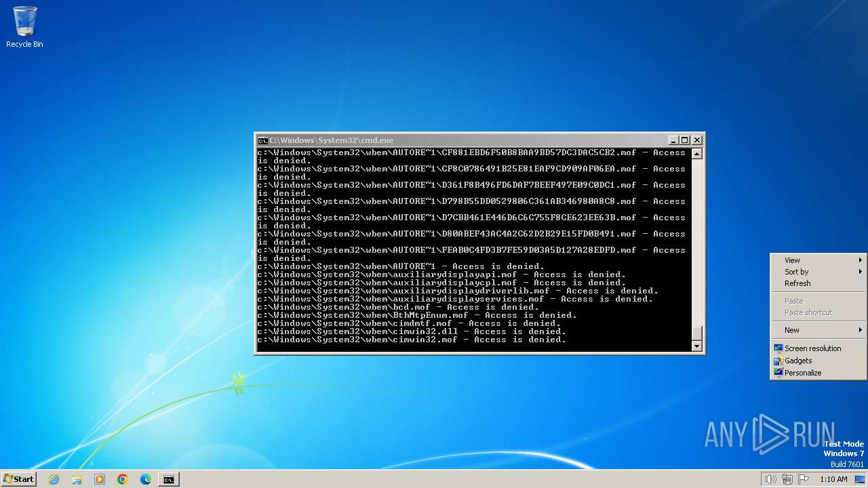Open Google Chrome from the taskbar

click(x=123, y=479)
